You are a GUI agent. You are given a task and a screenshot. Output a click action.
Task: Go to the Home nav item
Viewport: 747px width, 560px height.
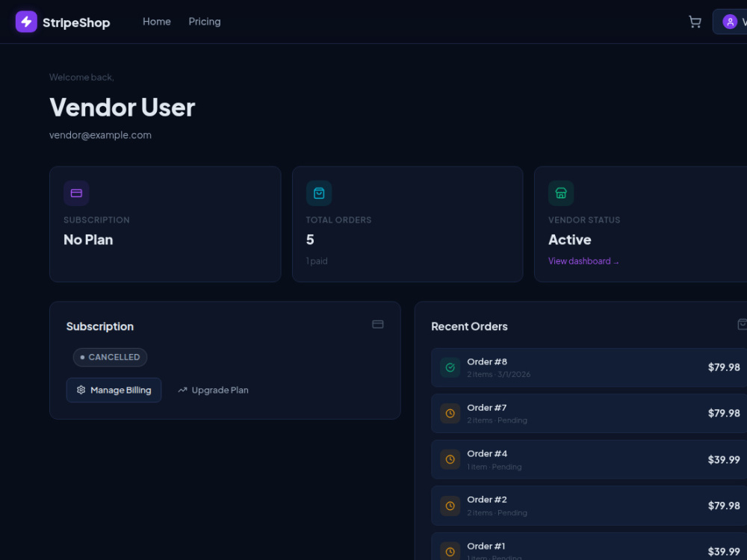[x=157, y=22]
